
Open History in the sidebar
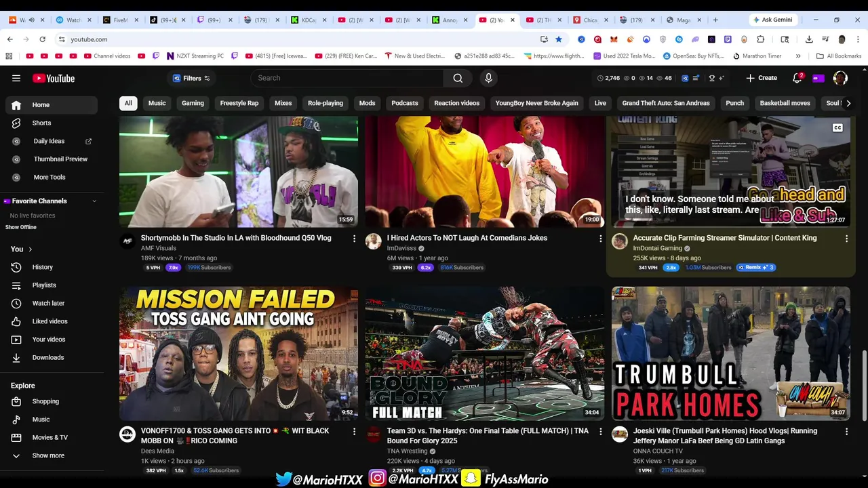[52, 267]
